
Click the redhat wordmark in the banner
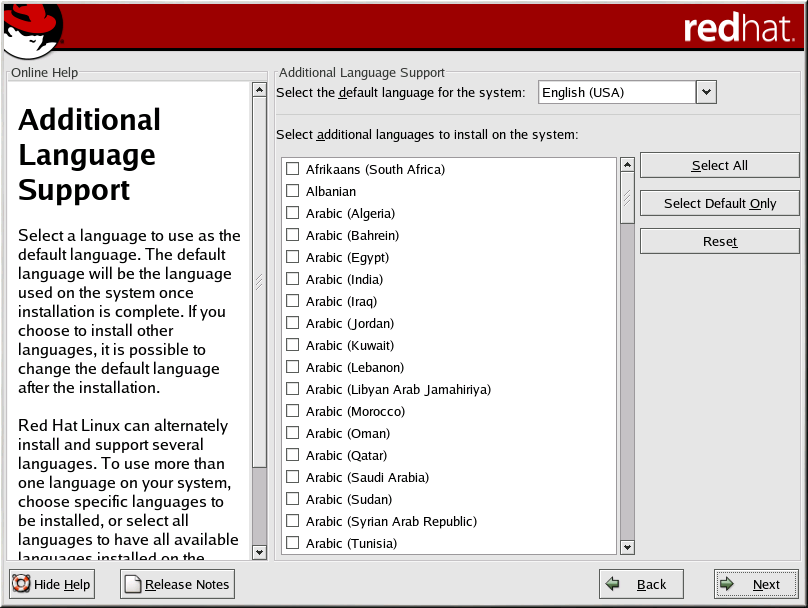(x=738, y=28)
